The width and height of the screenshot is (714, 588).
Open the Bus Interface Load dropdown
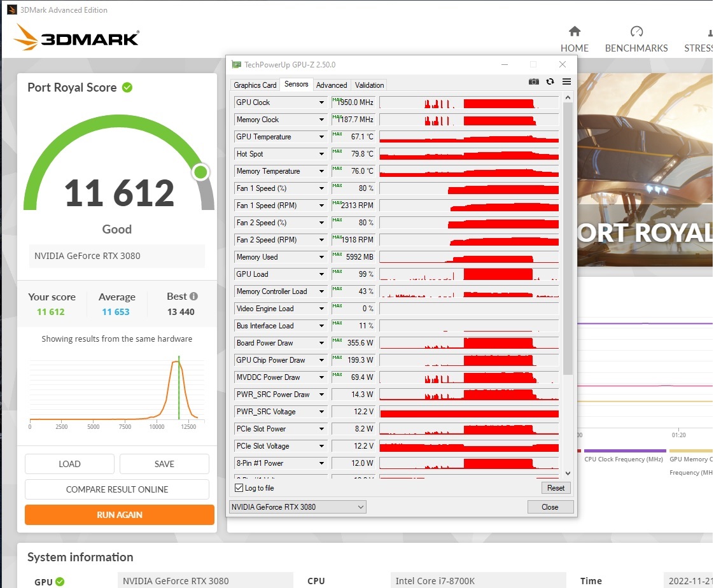(321, 326)
